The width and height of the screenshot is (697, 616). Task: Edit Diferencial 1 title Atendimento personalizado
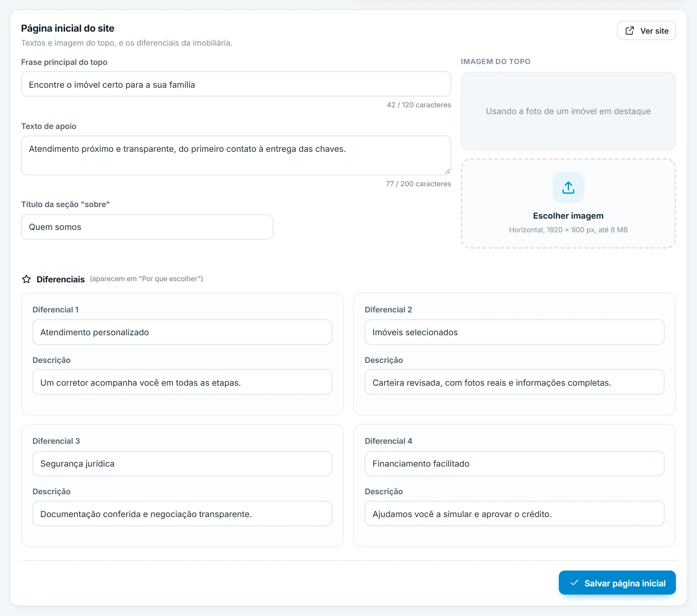(x=182, y=332)
